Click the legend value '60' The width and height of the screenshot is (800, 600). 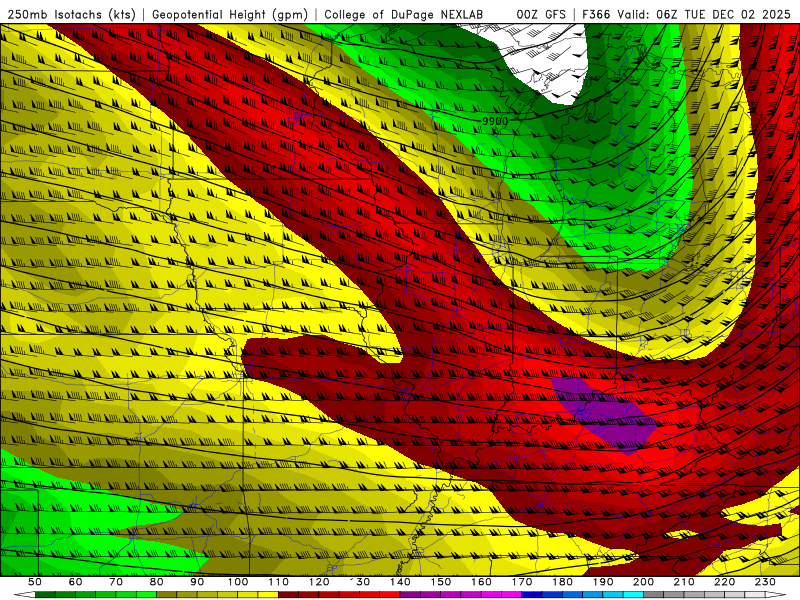coord(76,582)
